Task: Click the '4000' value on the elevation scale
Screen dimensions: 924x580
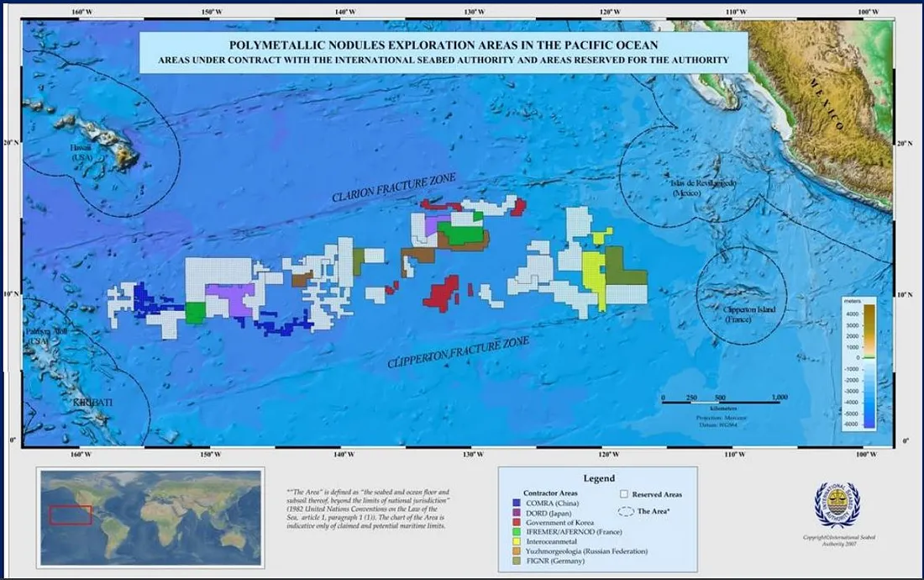Action: pos(853,314)
